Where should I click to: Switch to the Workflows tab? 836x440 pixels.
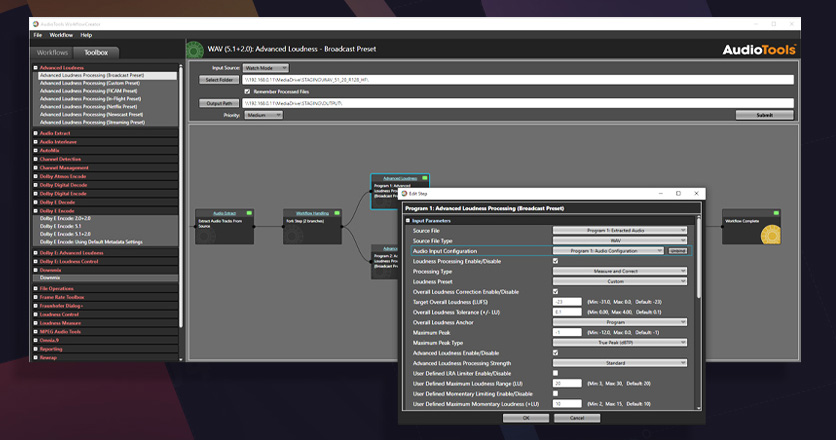pos(52,53)
